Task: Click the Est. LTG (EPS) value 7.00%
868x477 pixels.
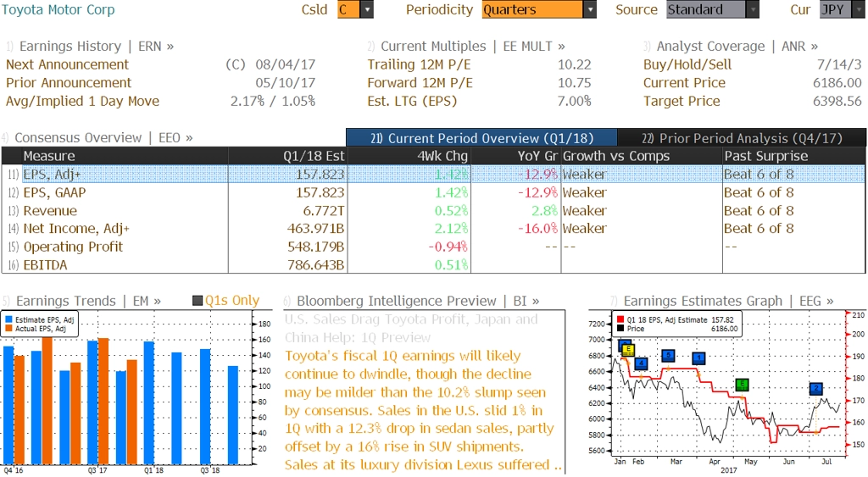Action: pyautogui.click(x=574, y=102)
